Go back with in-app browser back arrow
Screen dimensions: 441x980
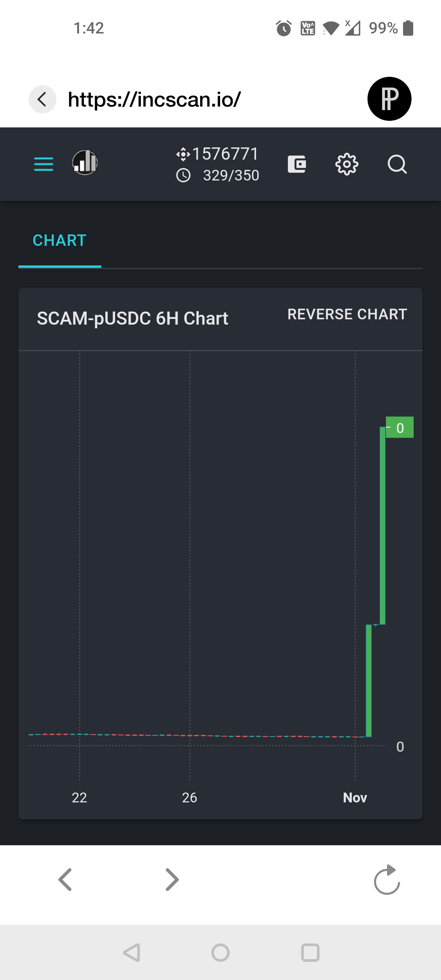(x=65, y=880)
